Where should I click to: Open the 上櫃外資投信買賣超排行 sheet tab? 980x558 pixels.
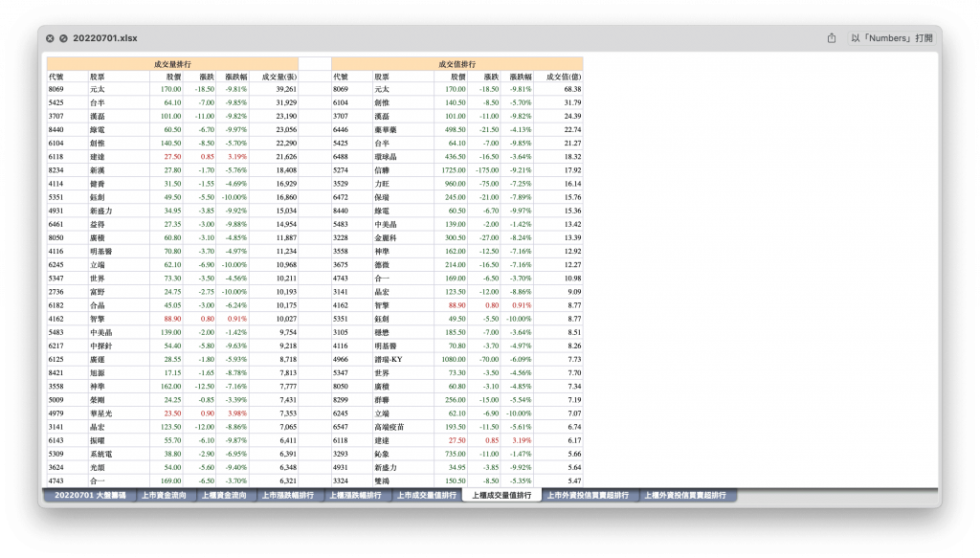685,496
